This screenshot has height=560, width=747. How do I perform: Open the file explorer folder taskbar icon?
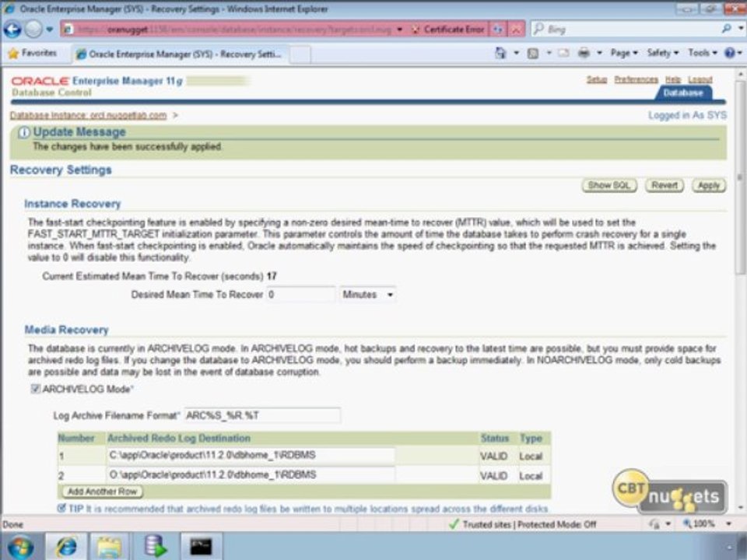pyautogui.click(x=109, y=546)
